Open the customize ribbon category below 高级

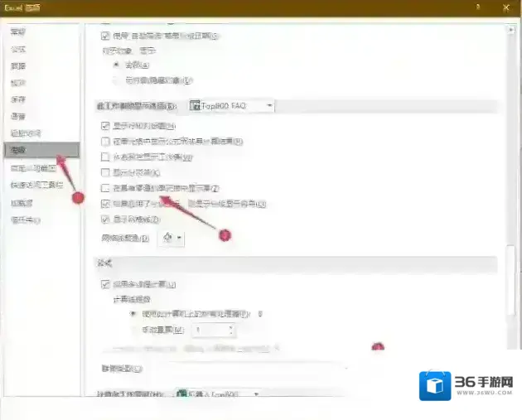pos(33,168)
